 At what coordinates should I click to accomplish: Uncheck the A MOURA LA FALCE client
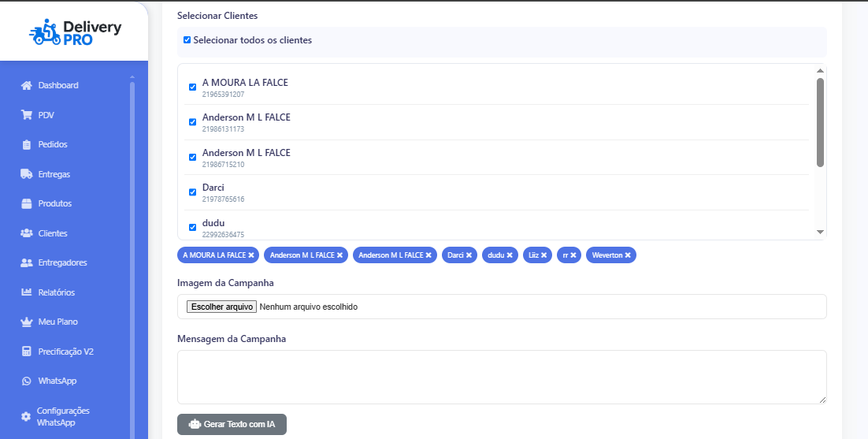192,87
